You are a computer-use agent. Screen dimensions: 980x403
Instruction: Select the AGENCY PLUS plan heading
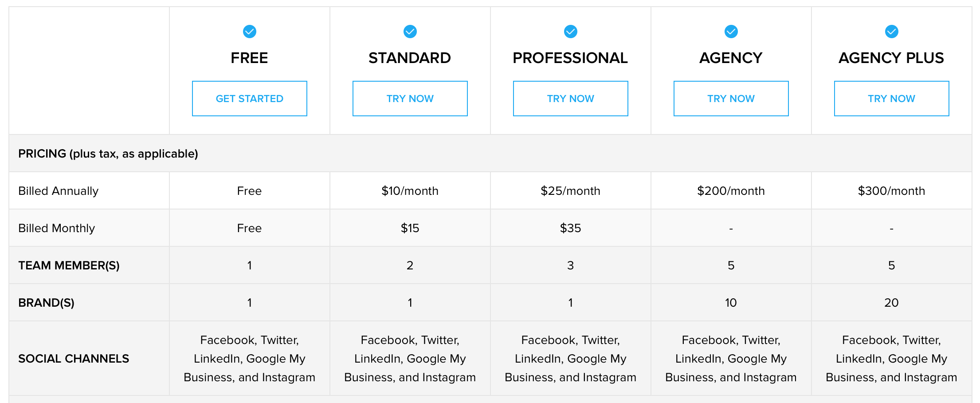coord(891,58)
